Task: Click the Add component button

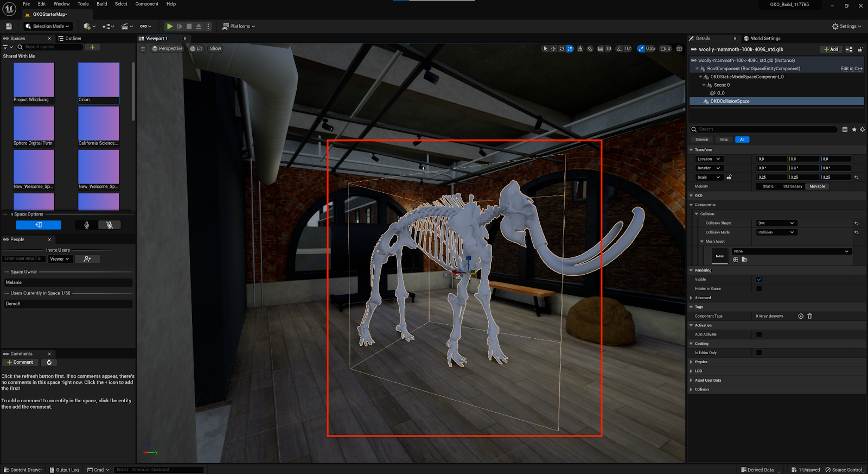Action: point(831,49)
